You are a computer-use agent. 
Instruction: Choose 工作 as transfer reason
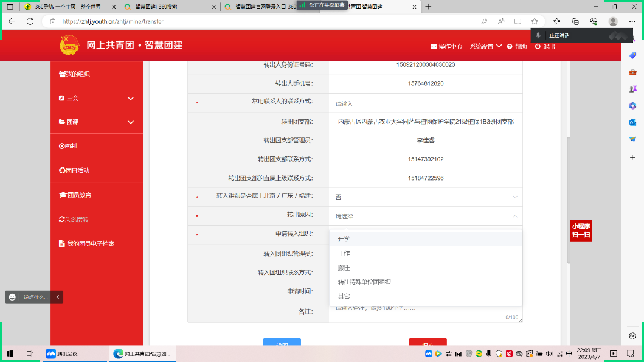pos(344,253)
